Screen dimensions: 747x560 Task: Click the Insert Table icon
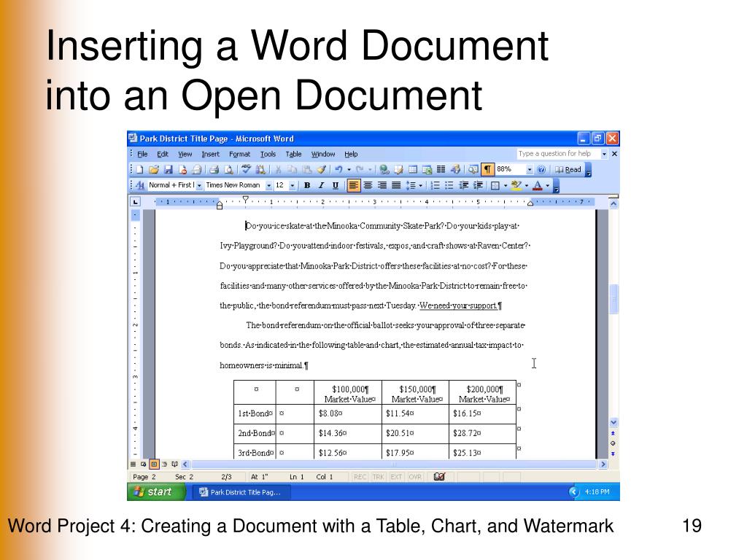(x=413, y=169)
